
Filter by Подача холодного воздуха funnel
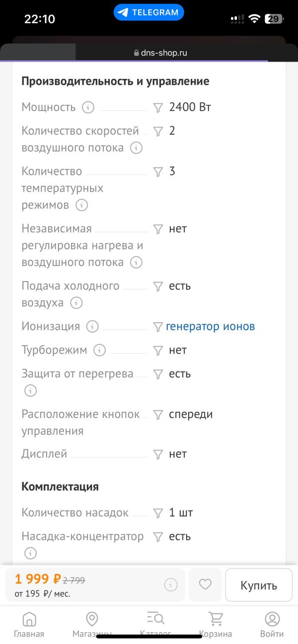pos(158,286)
